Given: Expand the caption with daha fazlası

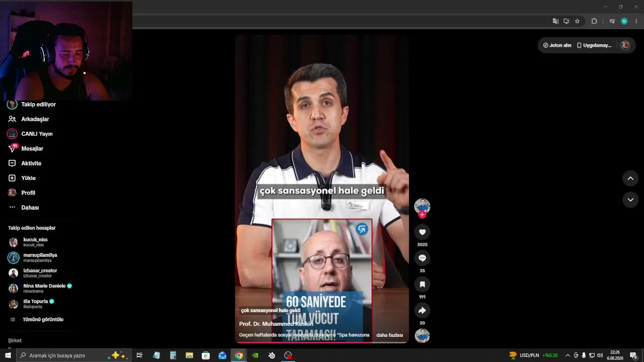Looking at the screenshot, I should pos(389,335).
